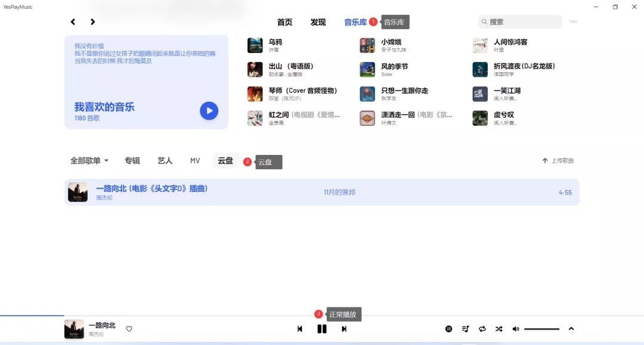644x345 pixels.
Task: Switch to the 云盘 tab
Action: [225, 161]
